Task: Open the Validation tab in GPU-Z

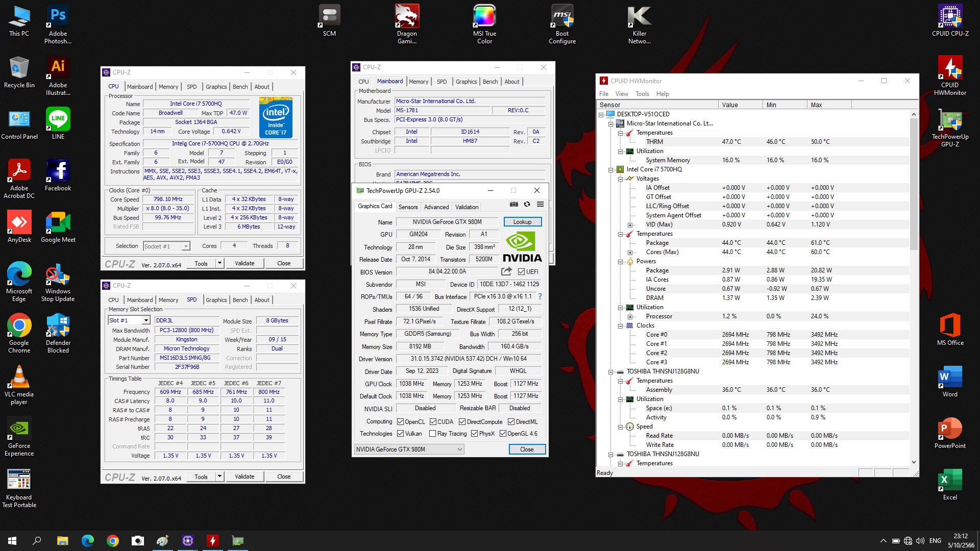Action: 467,207
